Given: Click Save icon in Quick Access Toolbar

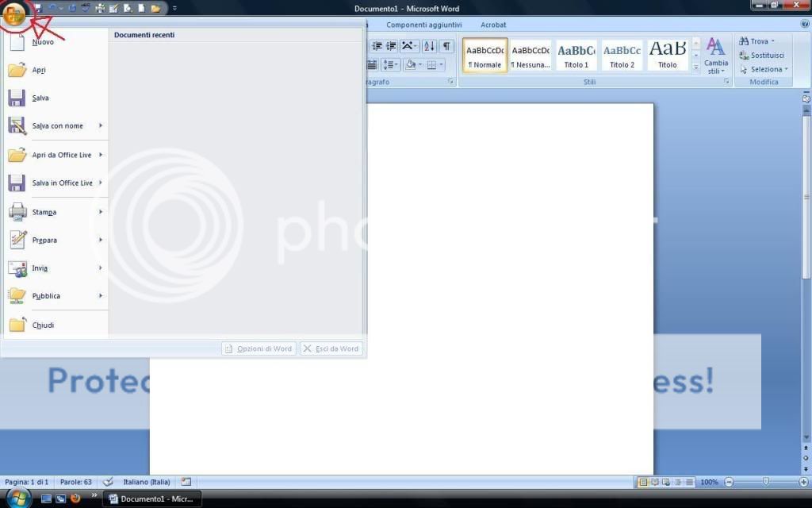Looking at the screenshot, I should pyautogui.click(x=38, y=8).
